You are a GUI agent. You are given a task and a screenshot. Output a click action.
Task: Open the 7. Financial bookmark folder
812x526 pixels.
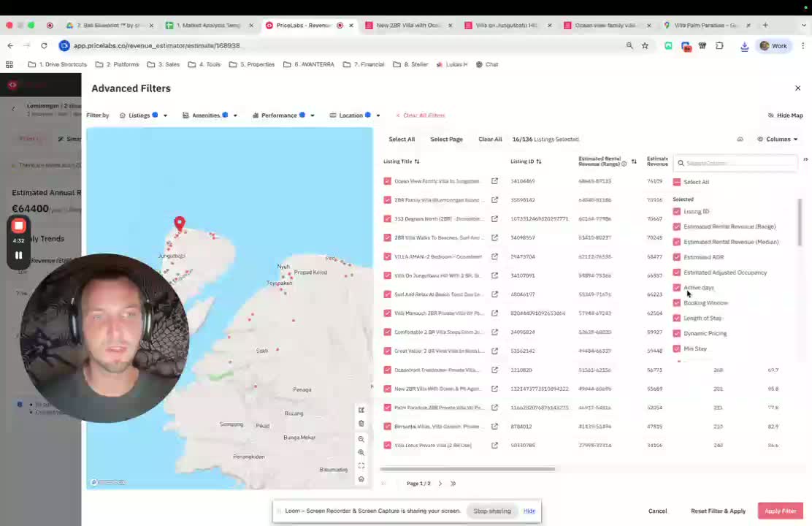364,64
